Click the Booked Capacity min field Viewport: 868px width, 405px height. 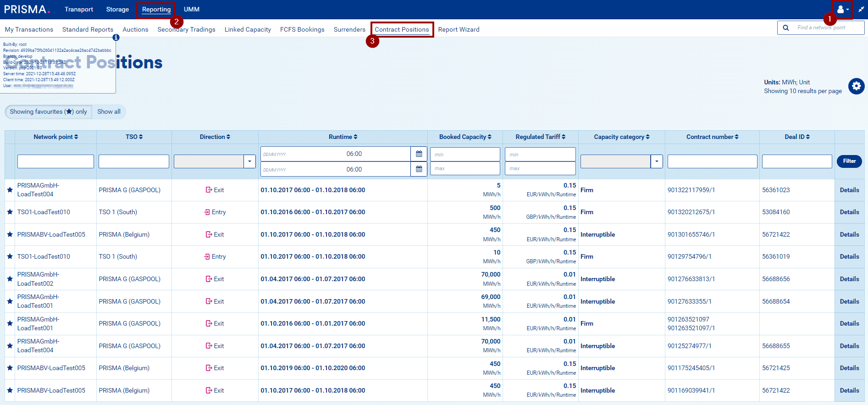pos(465,155)
